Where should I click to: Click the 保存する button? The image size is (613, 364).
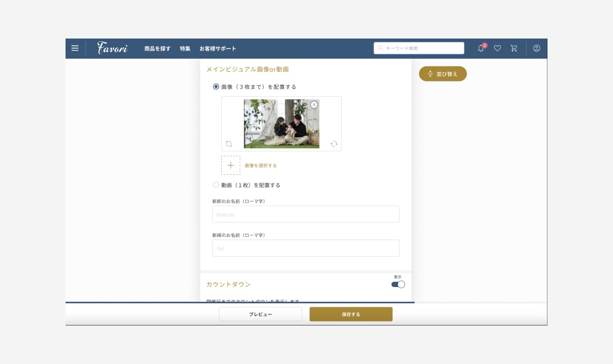(x=351, y=314)
